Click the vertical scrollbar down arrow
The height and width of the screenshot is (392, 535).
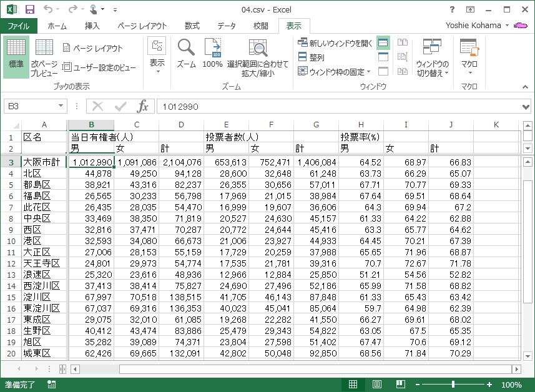[x=528, y=356]
